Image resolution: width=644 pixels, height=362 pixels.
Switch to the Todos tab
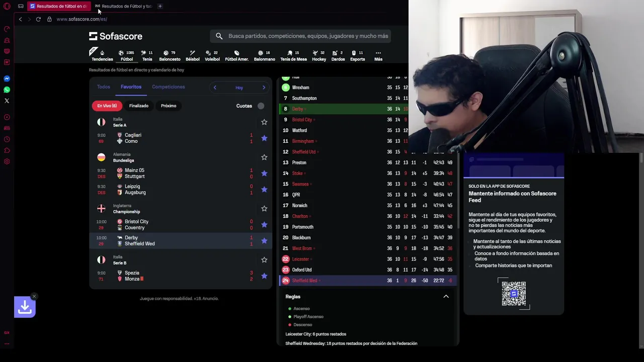point(104,87)
